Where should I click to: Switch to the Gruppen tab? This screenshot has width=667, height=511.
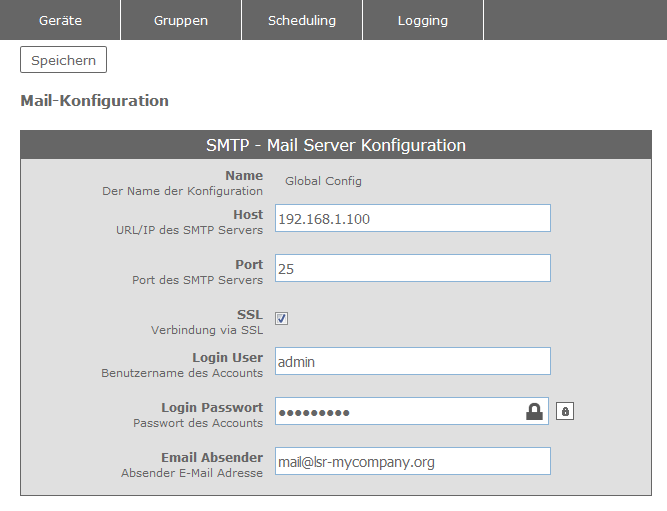(x=180, y=20)
